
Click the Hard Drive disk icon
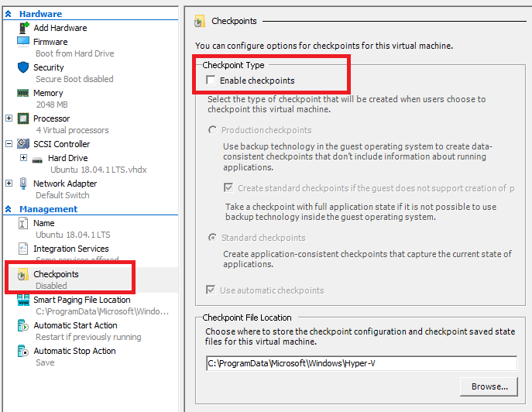37,160
